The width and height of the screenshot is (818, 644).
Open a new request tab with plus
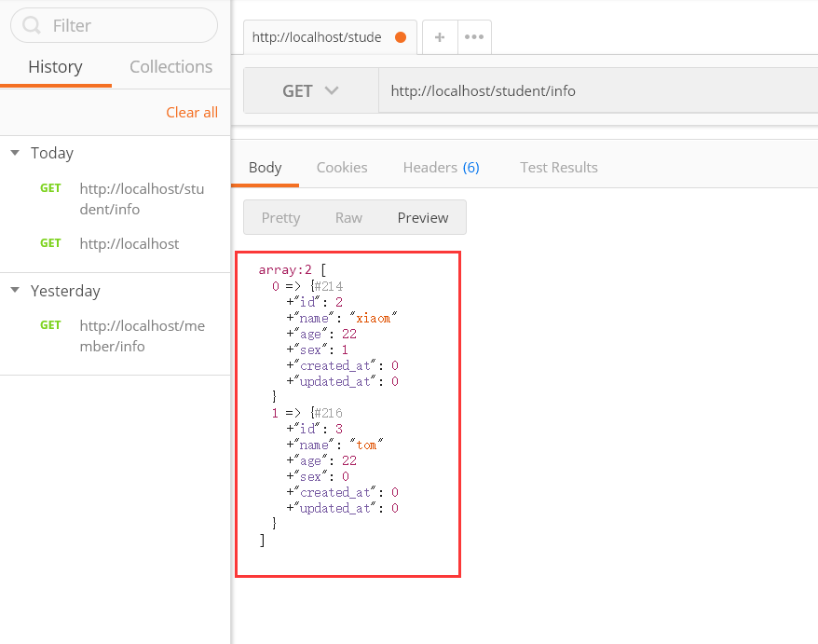pyautogui.click(x=440, y=37)
